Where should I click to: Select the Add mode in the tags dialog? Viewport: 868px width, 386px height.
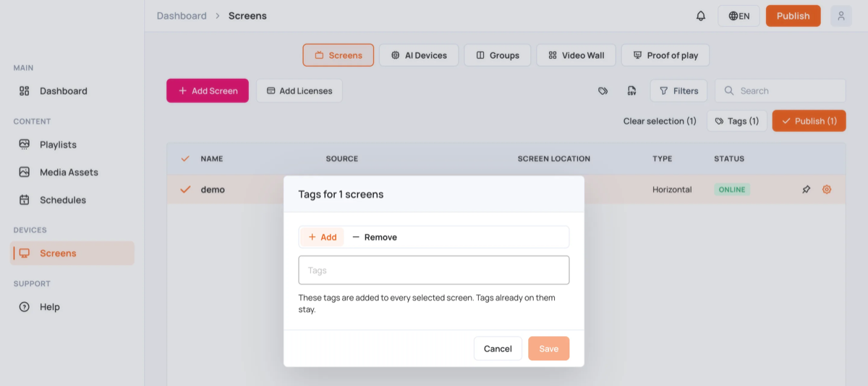click(x=322, y=237)
